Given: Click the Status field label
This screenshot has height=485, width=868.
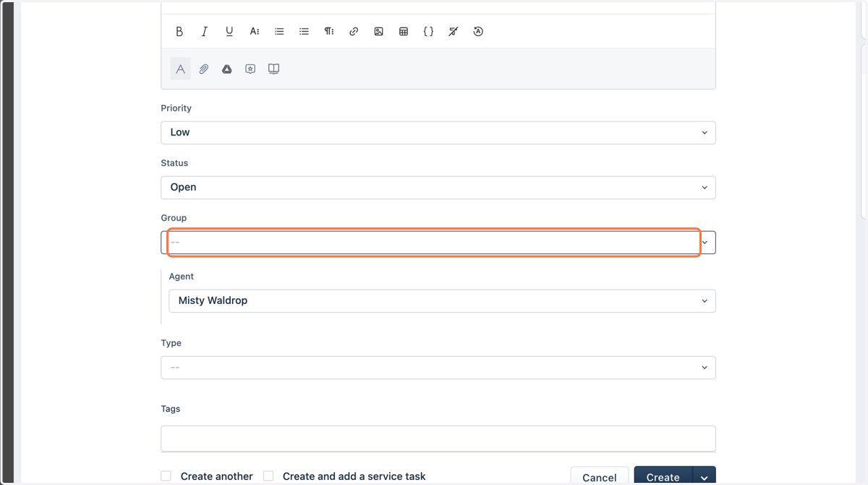Looking at the screenshot, I should (174, 163).
